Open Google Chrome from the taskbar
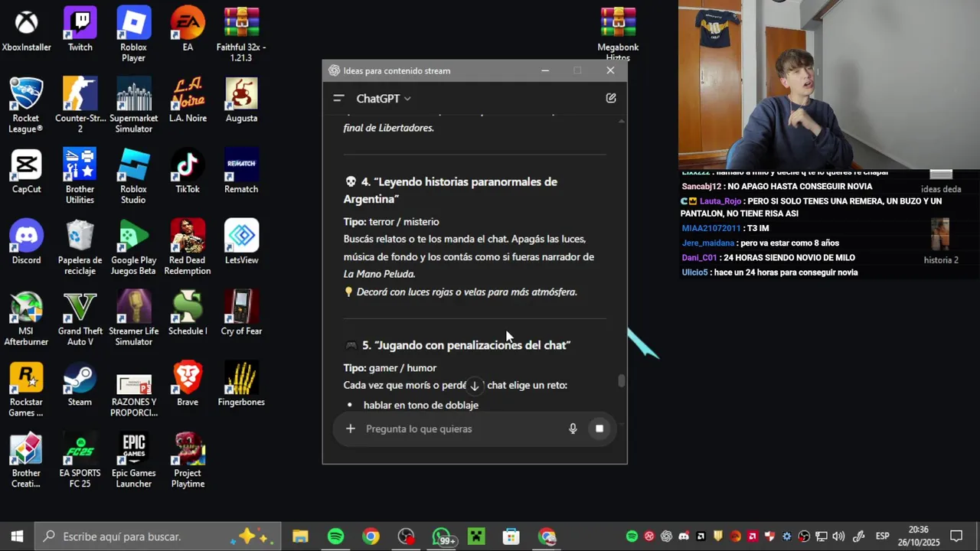 point(371,536)
